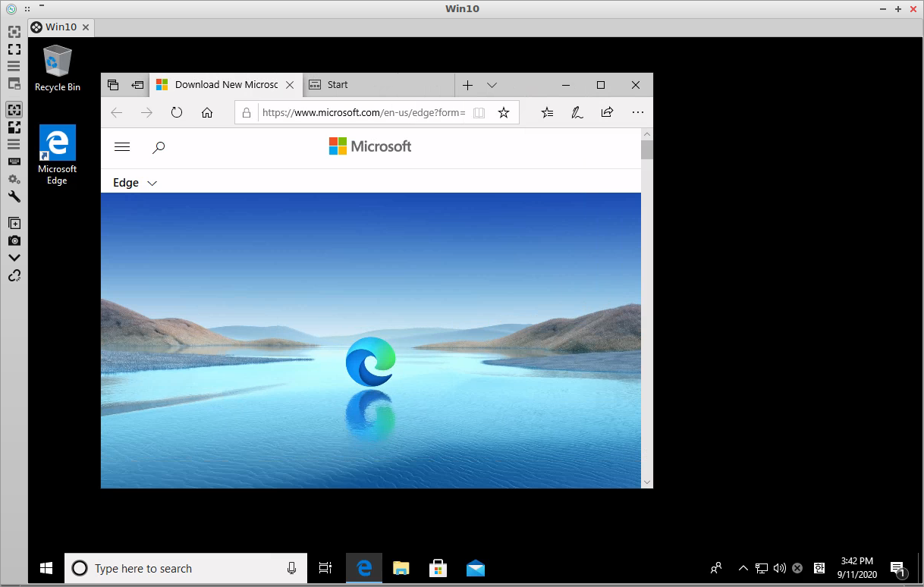The width and height of the screenshot is (924, 587).
Task: Click the keyboard icon in viewer sidebar
Action: (x=14, y=162)
